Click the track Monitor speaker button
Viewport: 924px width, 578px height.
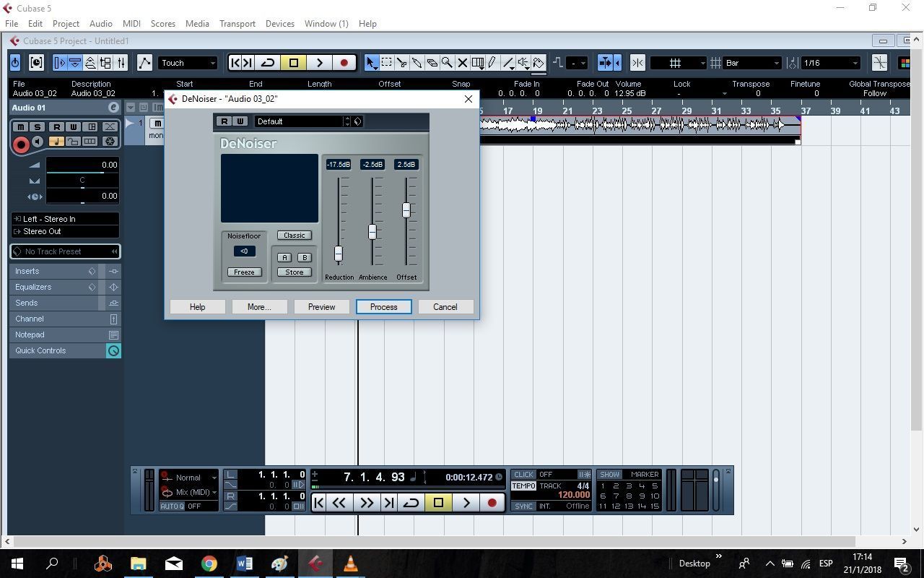click(38, 142)
